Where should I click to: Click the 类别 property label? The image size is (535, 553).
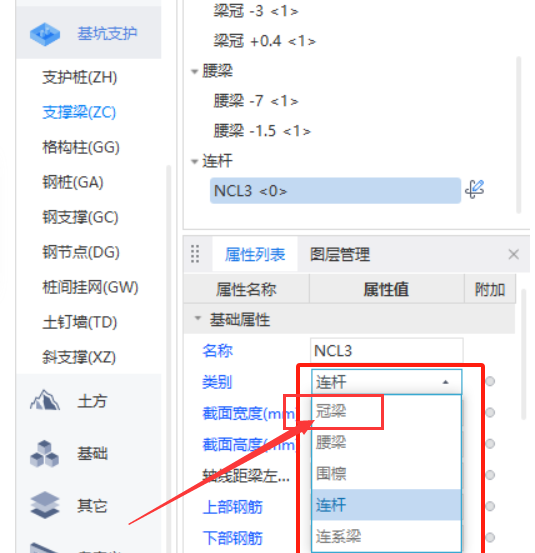(217, 382)
